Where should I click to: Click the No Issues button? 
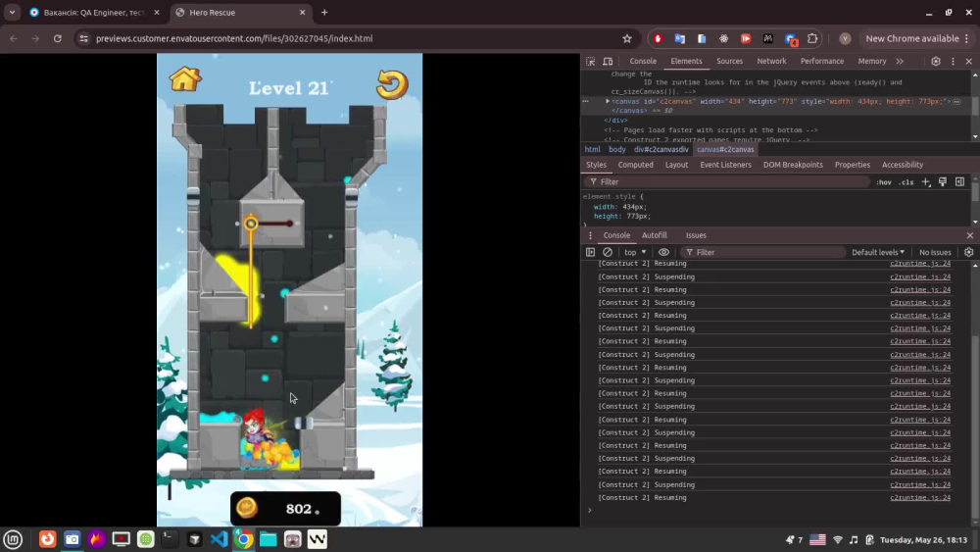click(935, 253)
